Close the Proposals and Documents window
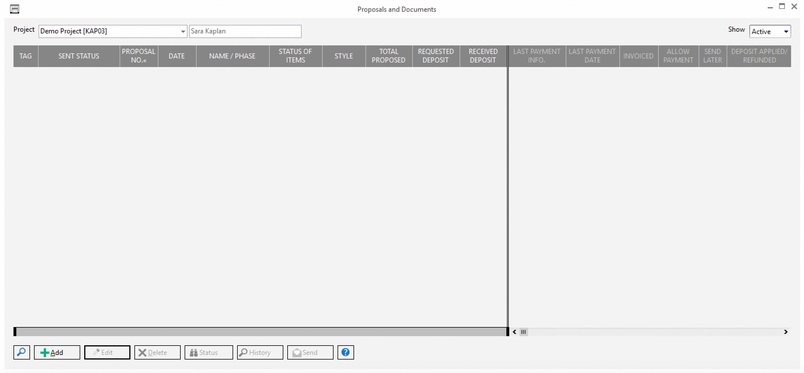The height and width of the screenshot is (373, 804). pyautogui.click(x=794, y=7)
